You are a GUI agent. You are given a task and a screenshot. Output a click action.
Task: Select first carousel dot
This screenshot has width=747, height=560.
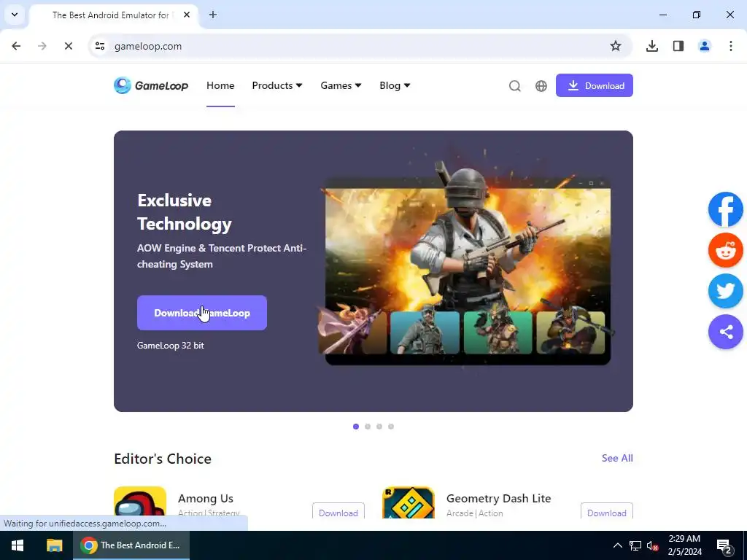tap(356, 427)
